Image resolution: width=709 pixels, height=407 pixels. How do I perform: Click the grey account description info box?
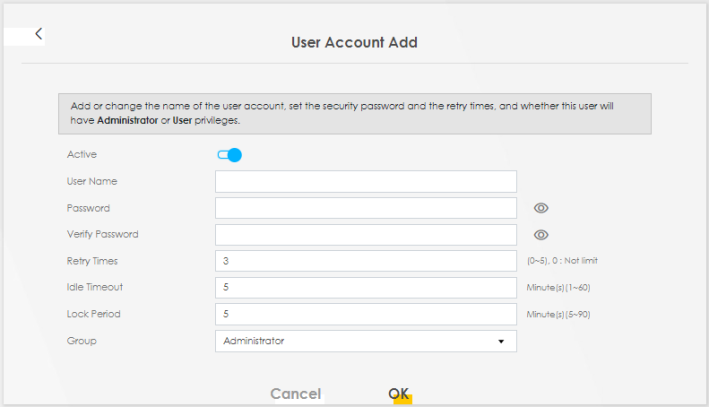tap(354, 113)
